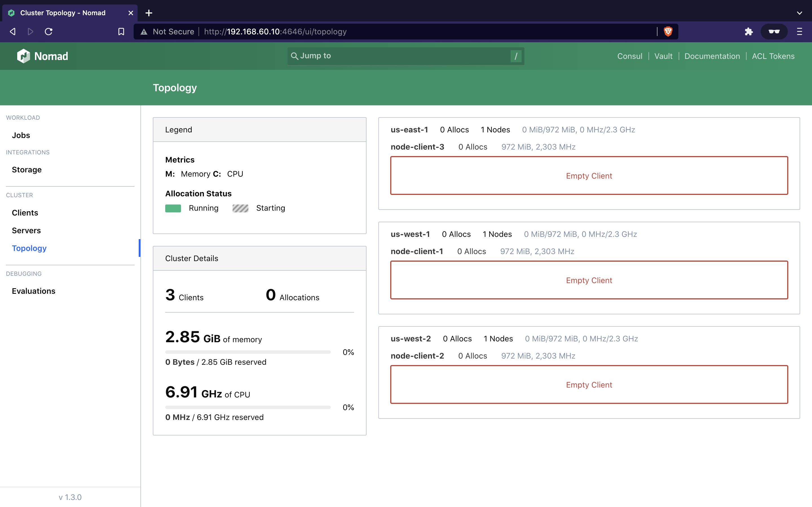Open the browser extensions puzzle icon
Screen dimensions: 812x507
pos(749,32)
